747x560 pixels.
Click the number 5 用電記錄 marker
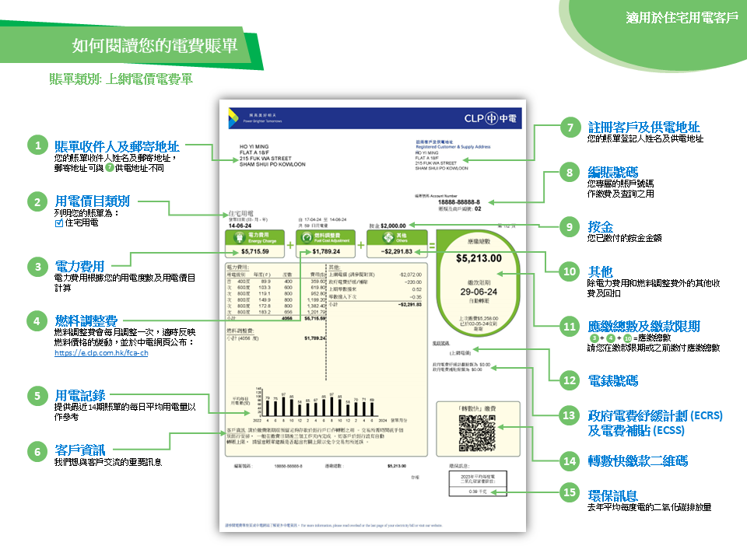[36, 396]
